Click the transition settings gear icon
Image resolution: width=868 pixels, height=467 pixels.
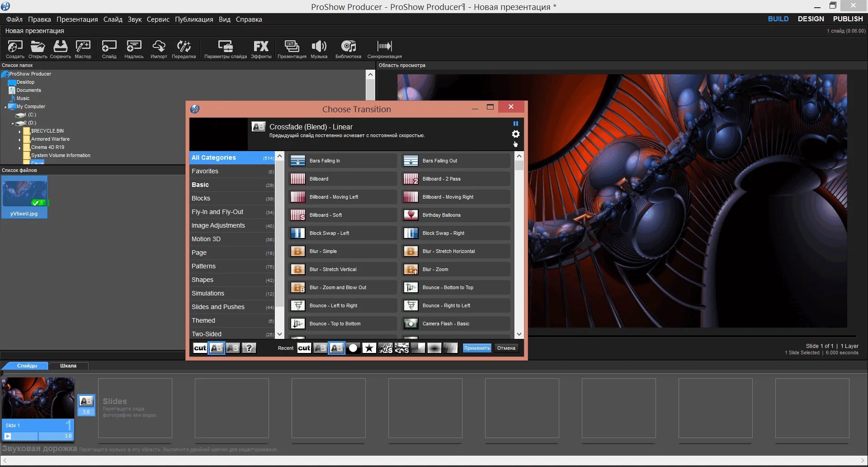pyautogui.click(x=515, y=134)
